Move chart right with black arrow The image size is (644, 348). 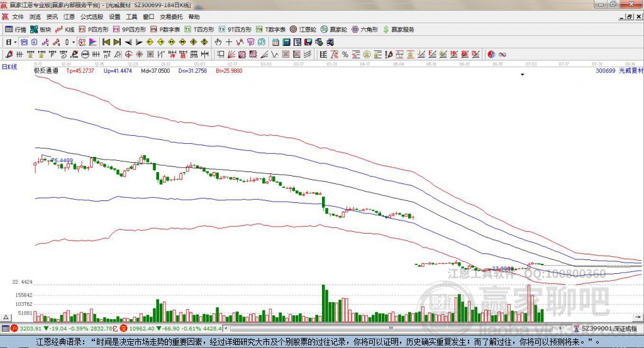(139, 42)
